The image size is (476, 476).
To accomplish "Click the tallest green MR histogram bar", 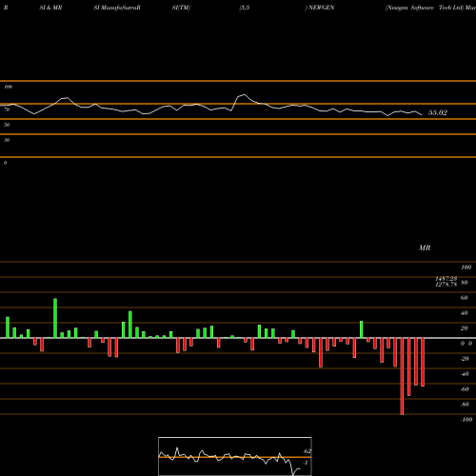I will tap(55, 318).
